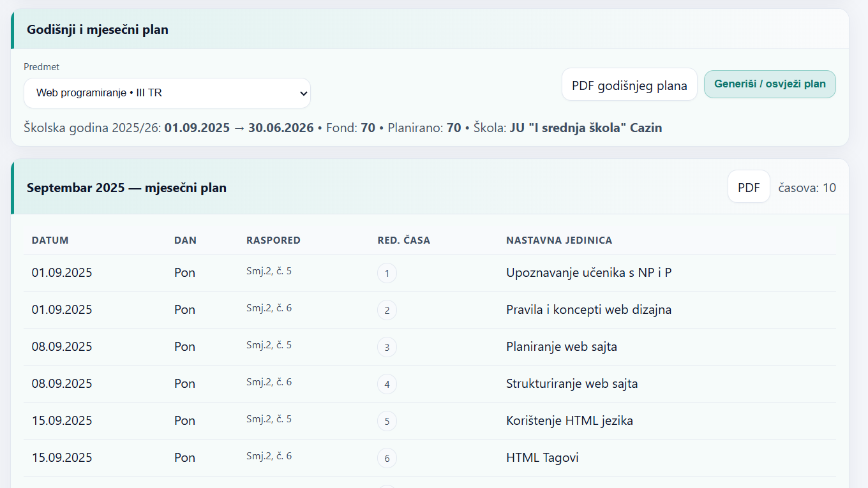Click 'Septembar 2025 — mjesečni plan' heading
Viewport: 868px width, 488px height.
click(126, 188)
